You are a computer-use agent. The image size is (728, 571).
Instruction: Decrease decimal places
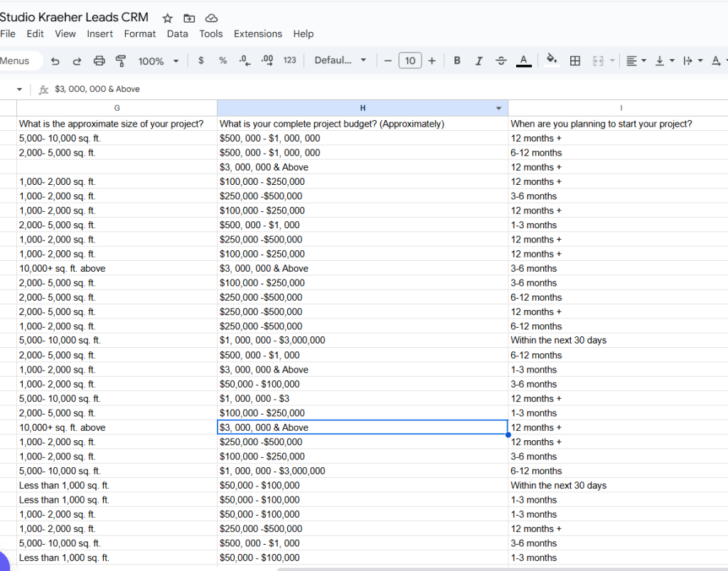245,60
